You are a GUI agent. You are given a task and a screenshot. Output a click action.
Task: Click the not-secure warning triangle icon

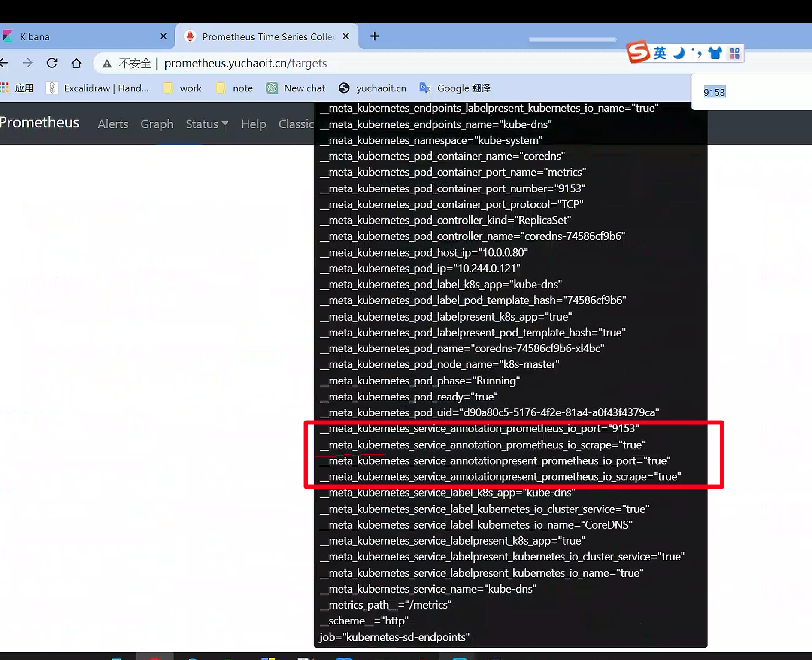click(107, 64)
